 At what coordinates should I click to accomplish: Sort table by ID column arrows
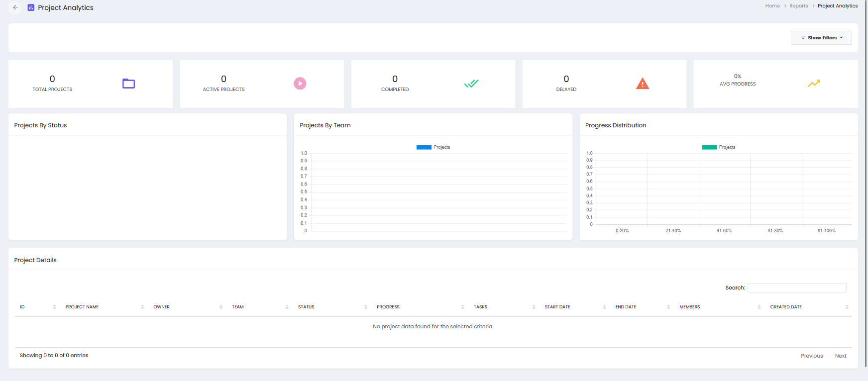(x=54, y=307)
